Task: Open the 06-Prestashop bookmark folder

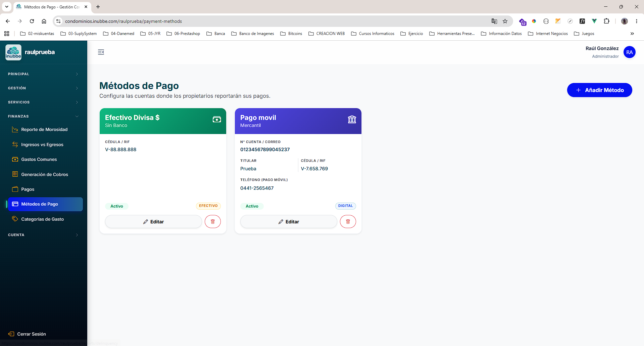Action: (x=183, y=34)
